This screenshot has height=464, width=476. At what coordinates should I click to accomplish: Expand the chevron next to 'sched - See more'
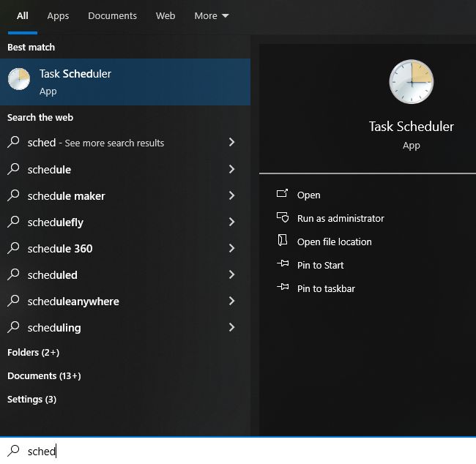click(231, 142)
